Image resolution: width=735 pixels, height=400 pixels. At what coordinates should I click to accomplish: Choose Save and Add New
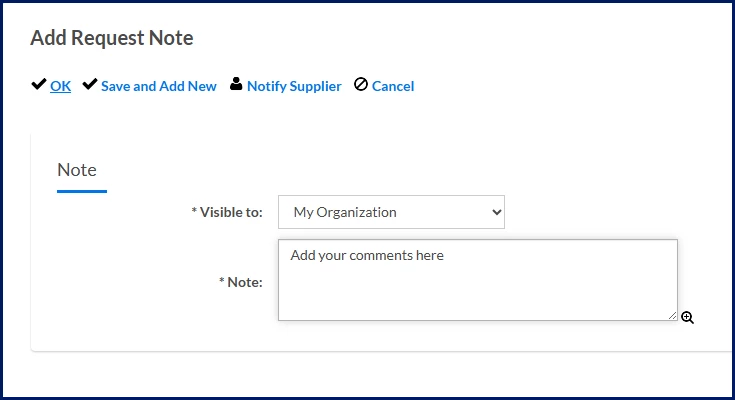click(x=159, y=86)
